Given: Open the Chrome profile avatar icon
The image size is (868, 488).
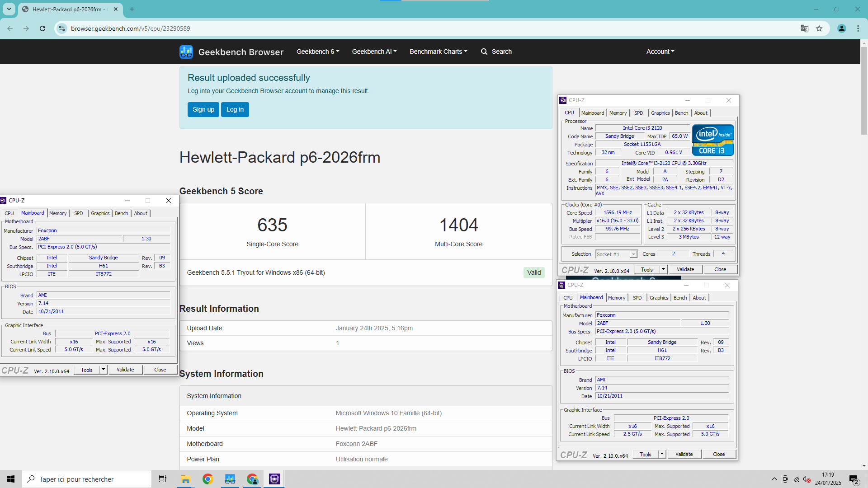Looking at the screenshot, I should [842, 28].
